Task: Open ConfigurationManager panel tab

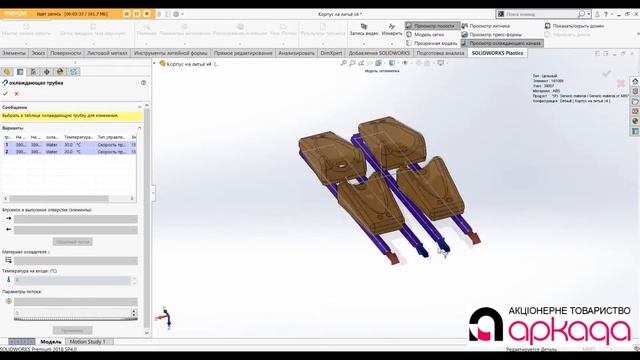Action: 33,72
